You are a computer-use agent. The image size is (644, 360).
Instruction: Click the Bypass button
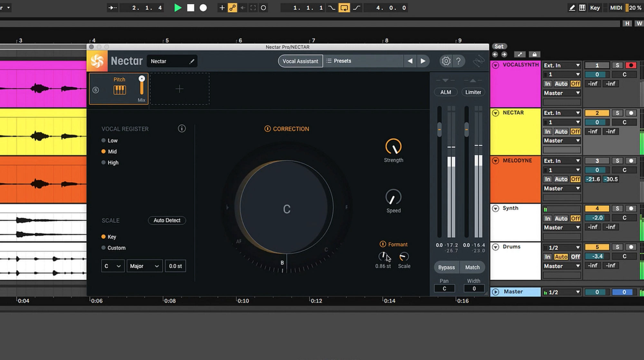point(446,267)
